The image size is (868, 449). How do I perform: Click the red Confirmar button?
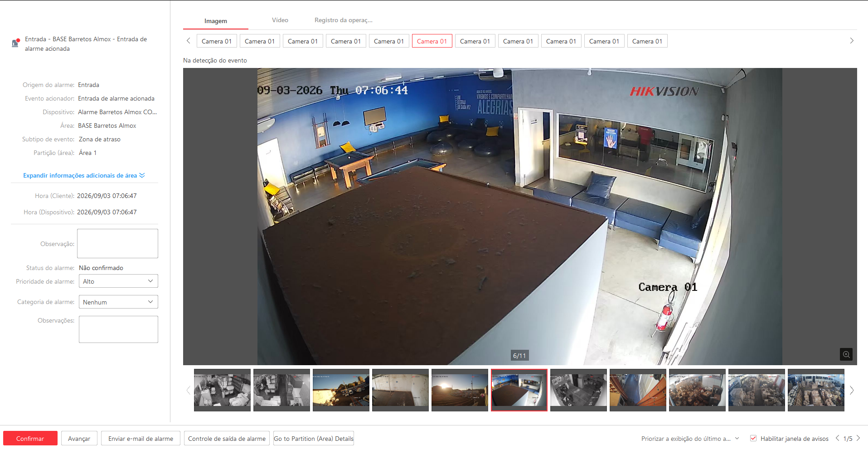(30, 438)
